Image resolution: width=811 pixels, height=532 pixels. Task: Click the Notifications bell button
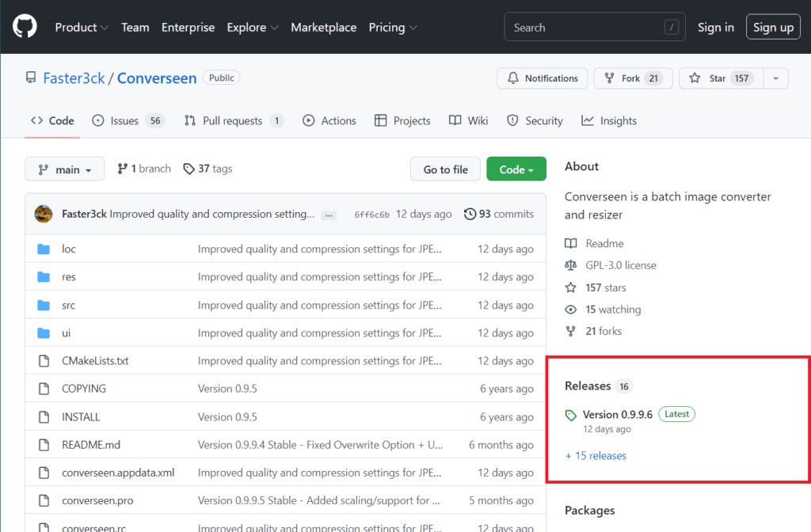(543, 78)
